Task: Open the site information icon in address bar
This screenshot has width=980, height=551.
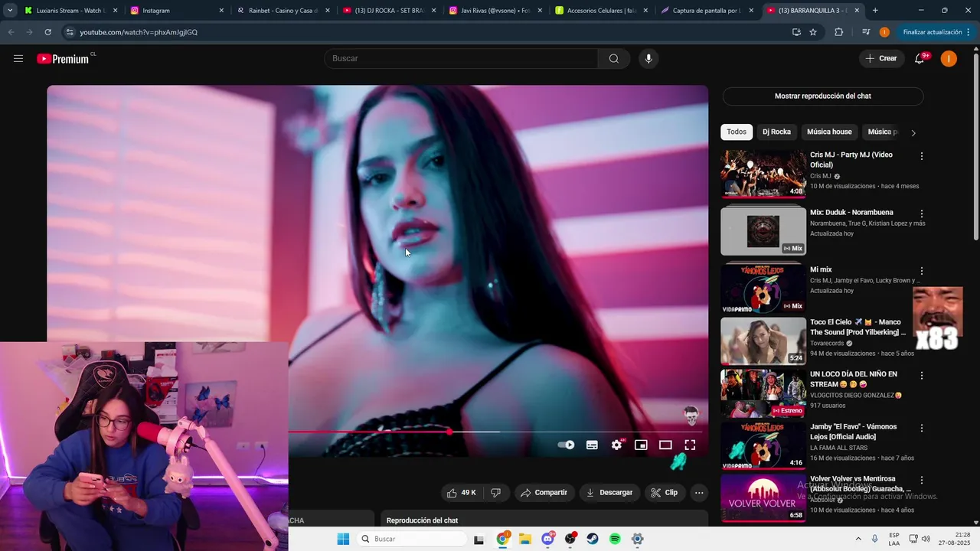Action: (x=70, y=32)
